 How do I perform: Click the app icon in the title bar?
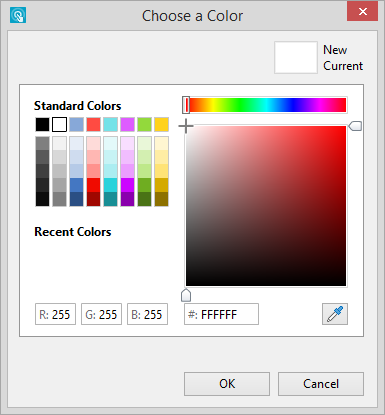[x=18, y=15]
